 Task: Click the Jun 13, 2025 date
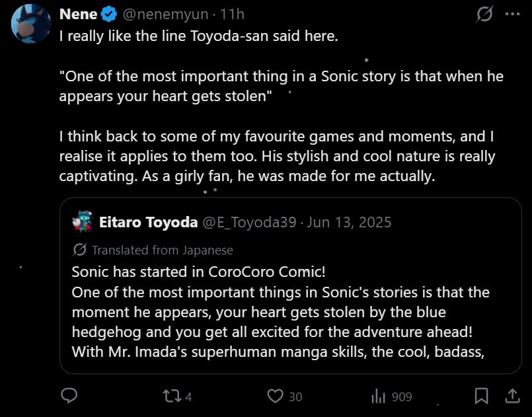(x=350, y=222)
